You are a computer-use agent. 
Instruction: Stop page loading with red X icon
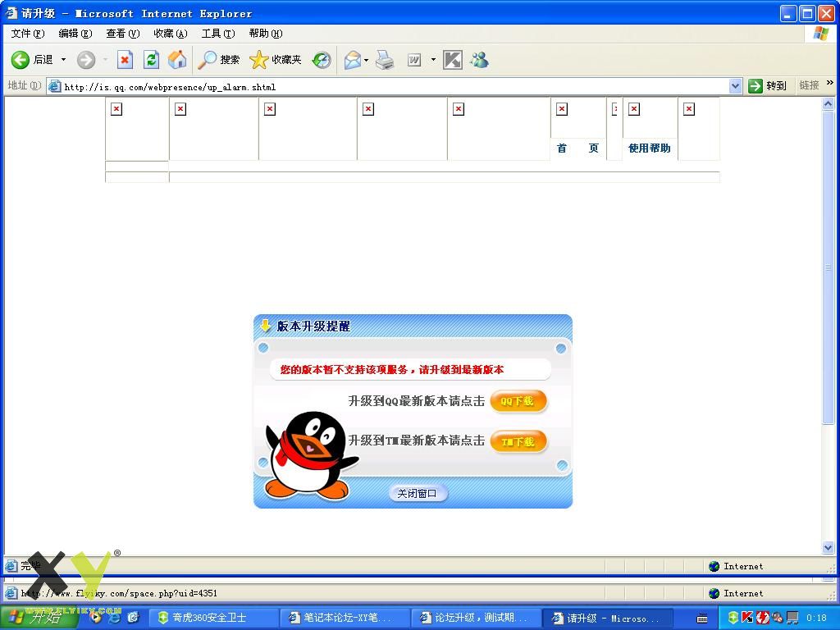click(125, 59)
